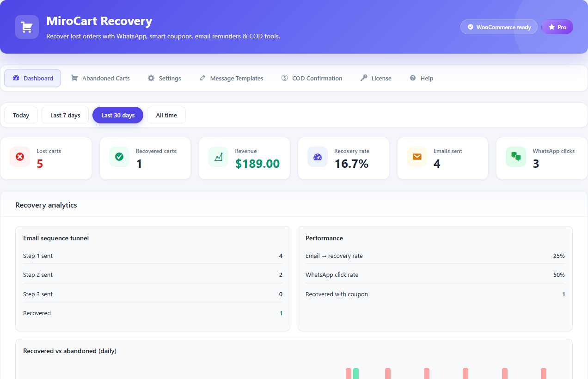The height and width of the screenshot is (379, 588).
Task: Click the Recovered vs abandoned (daily) heading
Action: point(70,351)
